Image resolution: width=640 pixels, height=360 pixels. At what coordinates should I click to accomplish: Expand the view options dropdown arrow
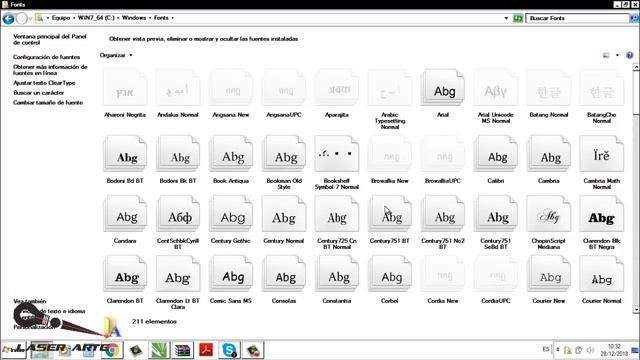click(x=617, y=55)
